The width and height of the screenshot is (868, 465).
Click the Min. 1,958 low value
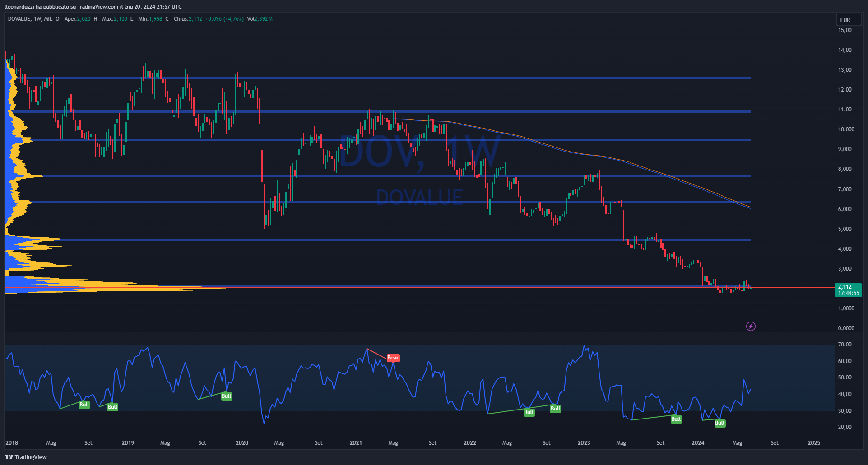(146, 19)
